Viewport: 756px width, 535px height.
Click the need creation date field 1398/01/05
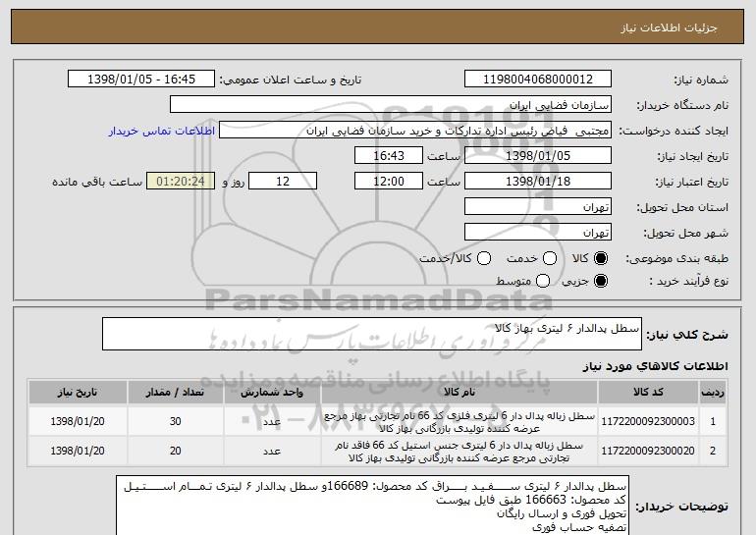click(x=538, y=156)
